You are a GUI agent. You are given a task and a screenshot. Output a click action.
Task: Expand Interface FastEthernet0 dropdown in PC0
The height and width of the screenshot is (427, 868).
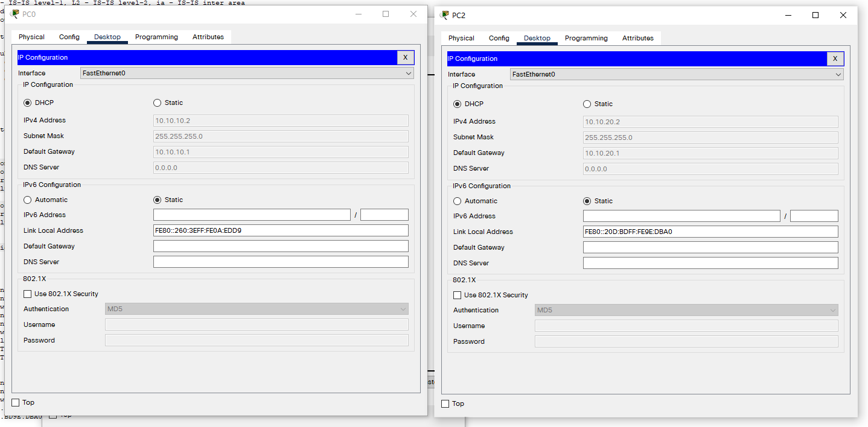[247, 73]
